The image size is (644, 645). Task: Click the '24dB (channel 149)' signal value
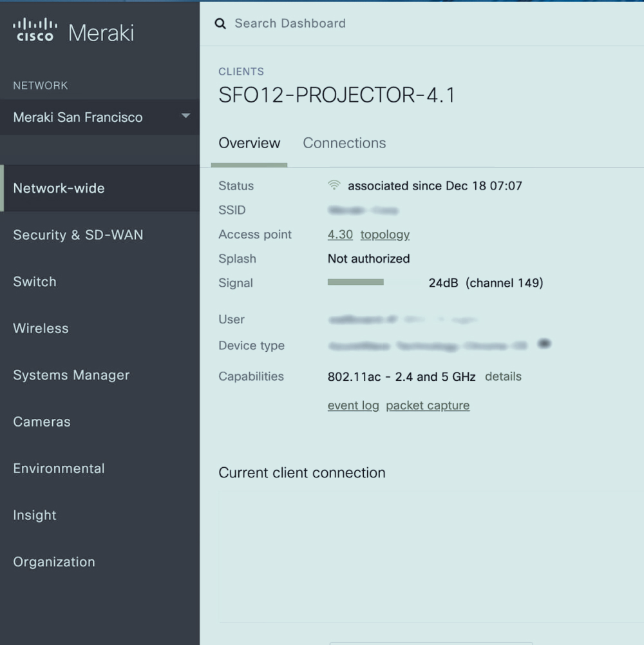(x=486, y=283)
